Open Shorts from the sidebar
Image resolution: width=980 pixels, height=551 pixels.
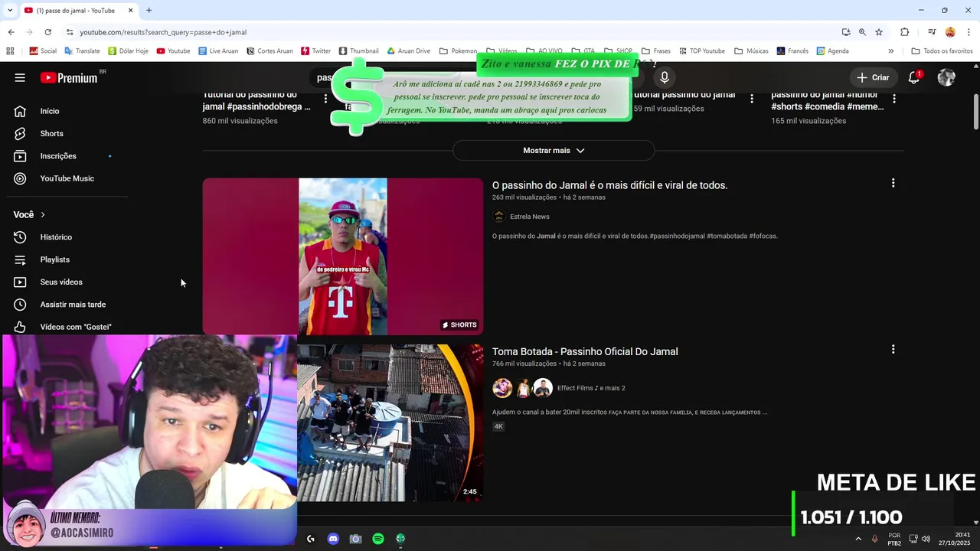[x=51, y=133]
